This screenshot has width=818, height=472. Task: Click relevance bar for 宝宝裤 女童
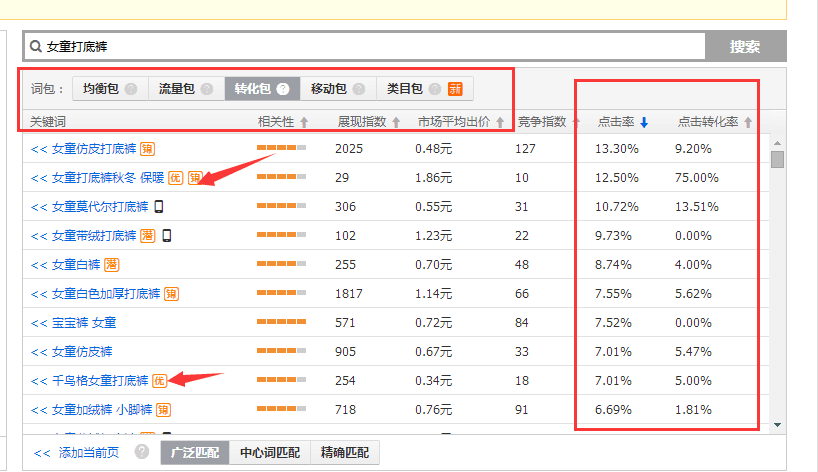[281, 322]
